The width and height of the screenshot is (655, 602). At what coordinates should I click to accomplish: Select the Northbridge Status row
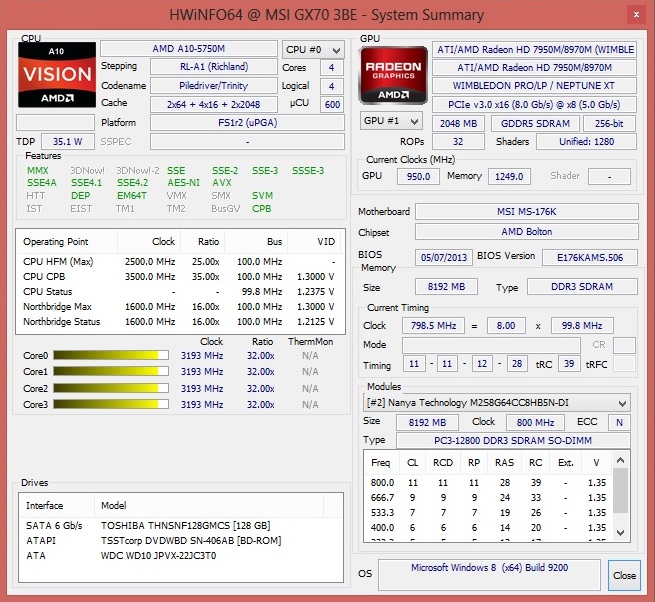(180, 322)
